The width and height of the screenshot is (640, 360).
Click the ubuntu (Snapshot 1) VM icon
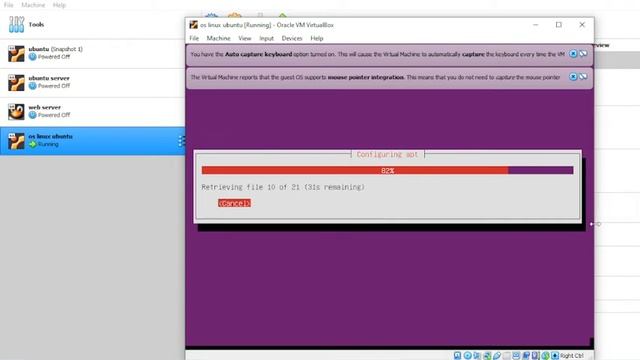16,53
